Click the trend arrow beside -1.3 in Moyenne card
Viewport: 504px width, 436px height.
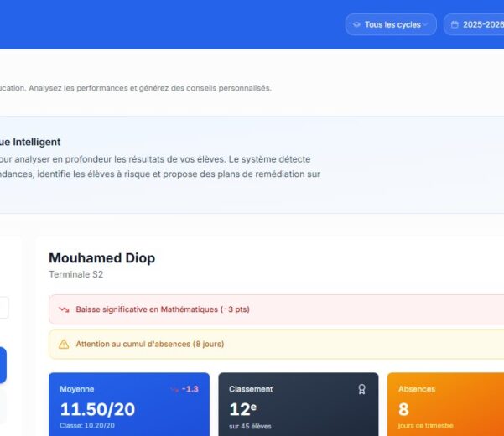[174, 389]
